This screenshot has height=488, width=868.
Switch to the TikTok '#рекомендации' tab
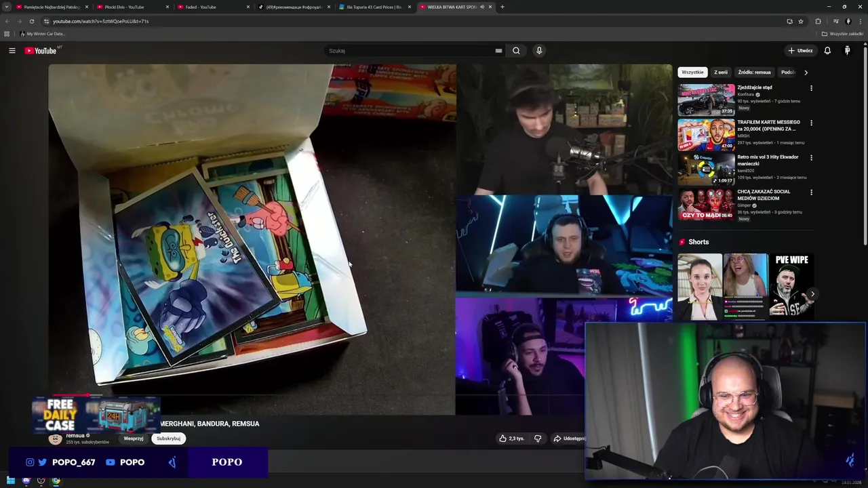click(x=294, y=7)
